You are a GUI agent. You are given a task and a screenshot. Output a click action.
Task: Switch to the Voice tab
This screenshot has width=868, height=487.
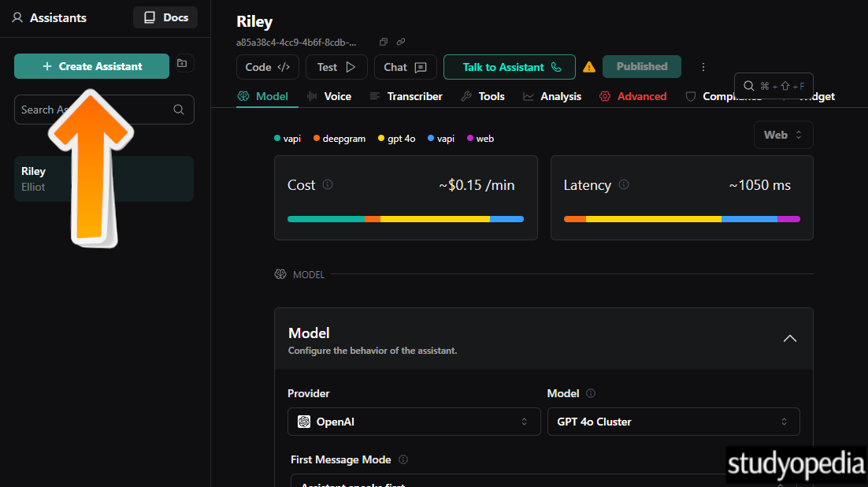point(329,96)
